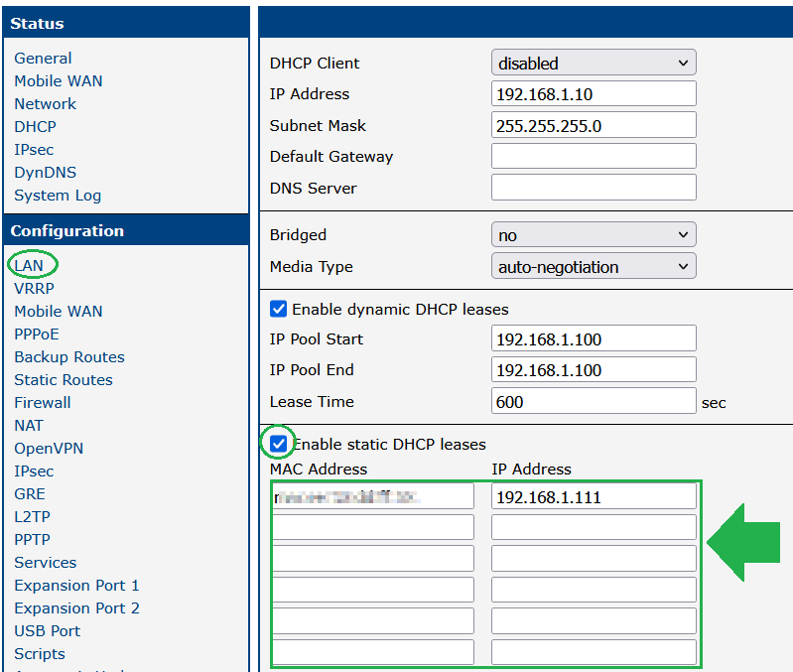Image resolution: width=793 pixels, height=672 pixels.
Task: Open Expansion Port 1 settings
Action: (76, 585)
